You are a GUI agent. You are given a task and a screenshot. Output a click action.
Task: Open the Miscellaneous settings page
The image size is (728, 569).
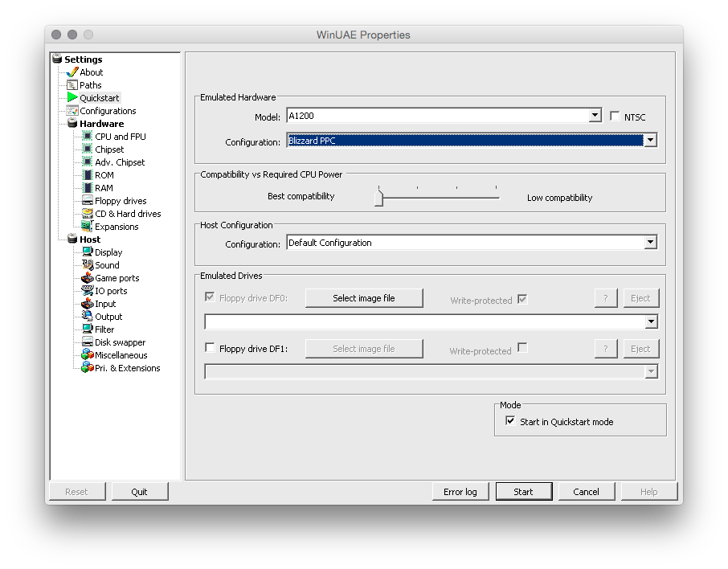(x=121, y=355)
